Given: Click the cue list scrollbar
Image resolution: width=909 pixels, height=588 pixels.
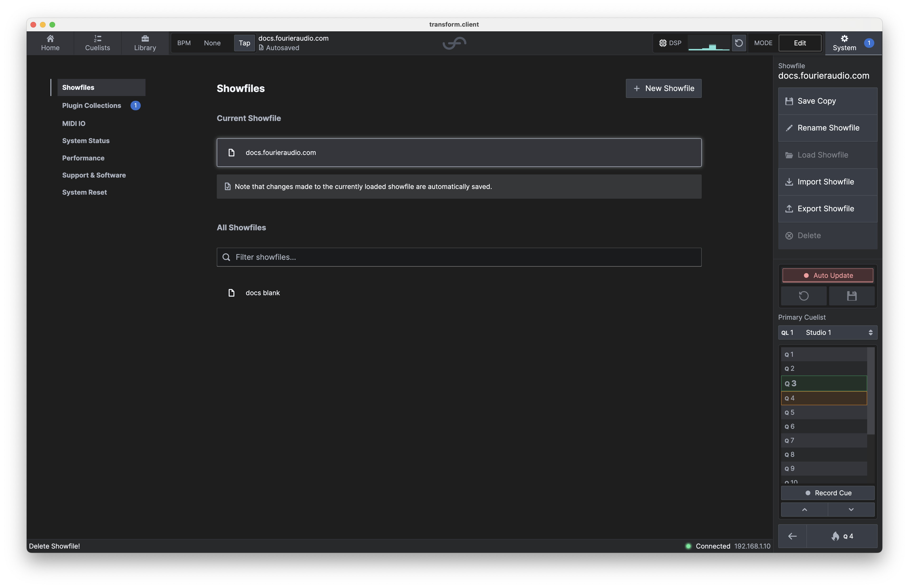Looking at the screenshot, I should pyautogui.click(x=870, y=391).
